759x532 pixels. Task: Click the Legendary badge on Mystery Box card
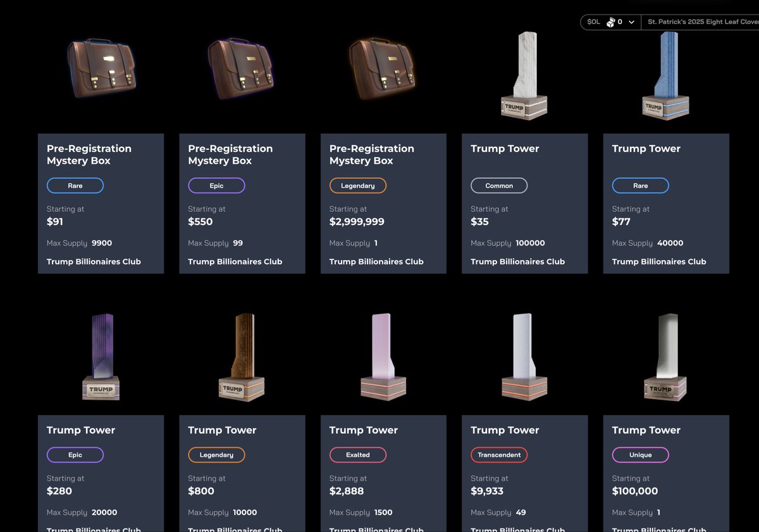coord(358,186)
